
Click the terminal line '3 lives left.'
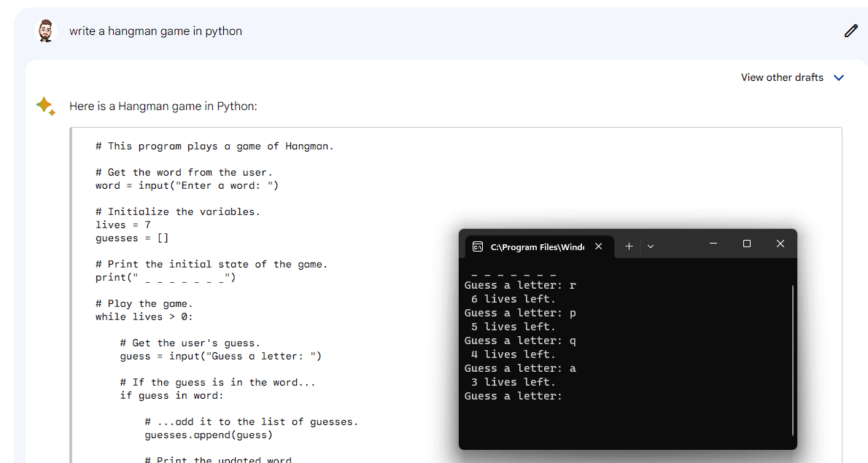click(x=514, y=382)
